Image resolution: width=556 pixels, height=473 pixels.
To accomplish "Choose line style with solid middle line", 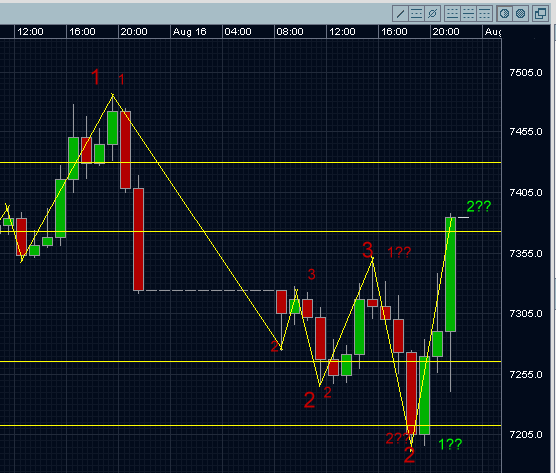I will coord(468,14).
